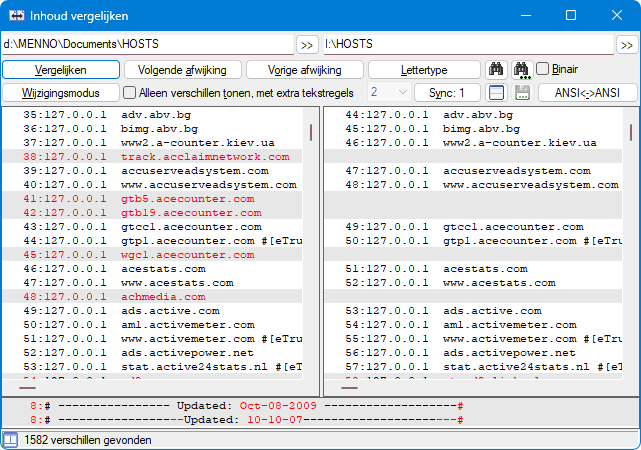
Task: Open the left file browse >> button
Action: pos(307,45)
